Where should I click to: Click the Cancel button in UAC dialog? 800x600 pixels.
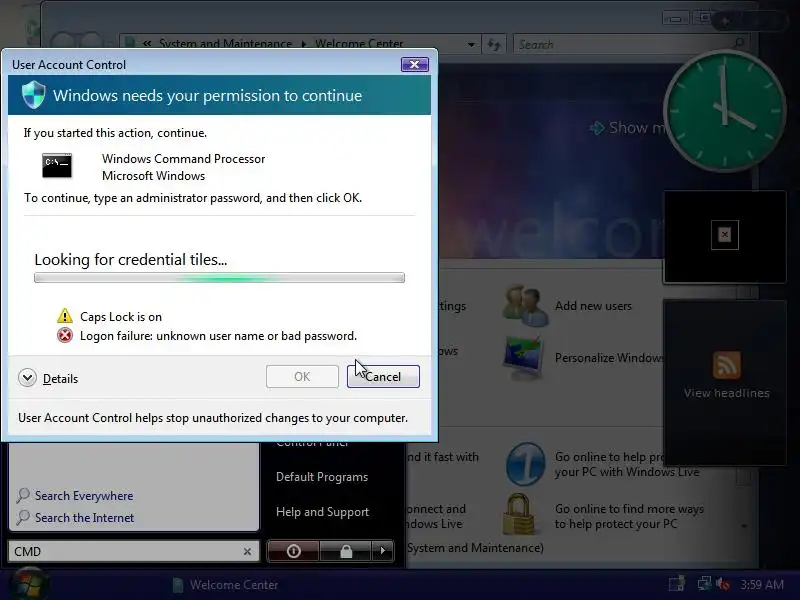click(x=383, y=377)
